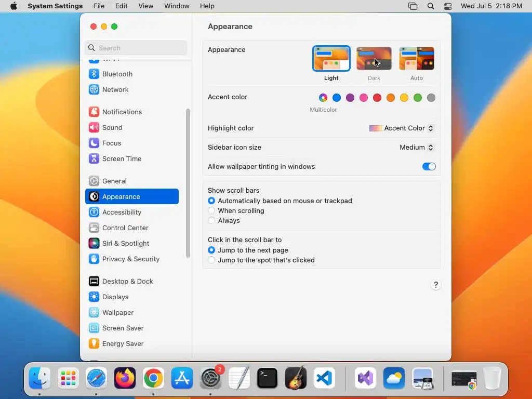Choose the pink accent color
Image resolution: width=532 pixels, height=399 pixels.
click(364, 98)
